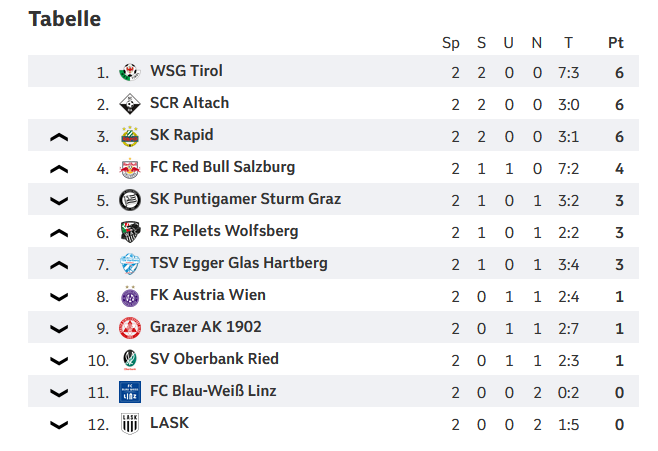Click the WSG Tirol club crest
This screenshot has width=658, height=451.
pyautogui.click(x=130, y=72)
